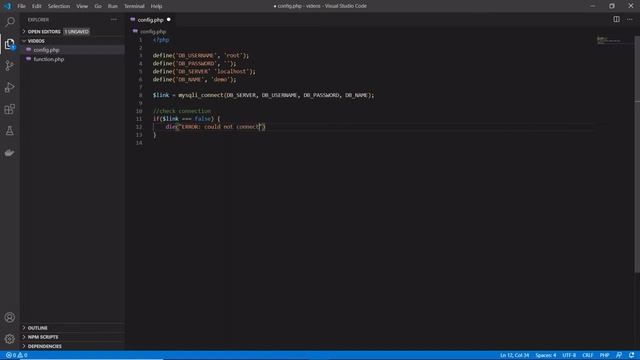Open the Manage gear settings

click(x=9, y=339)
